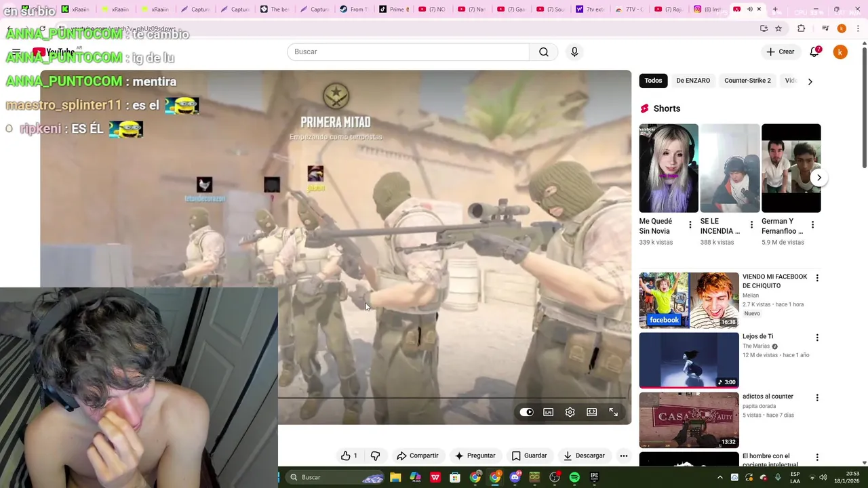This screenshot has width=868, height=488.
Task: Open WPS Office from the taskbar
Action: (x=435, y=477)
